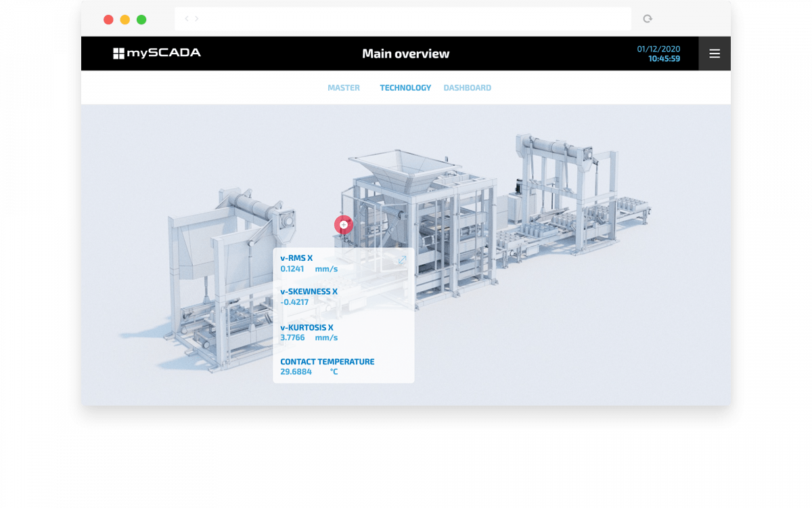Screen dimensions: 812x508
Task: Select the 0.1241 RMS value
Action: 292,269
